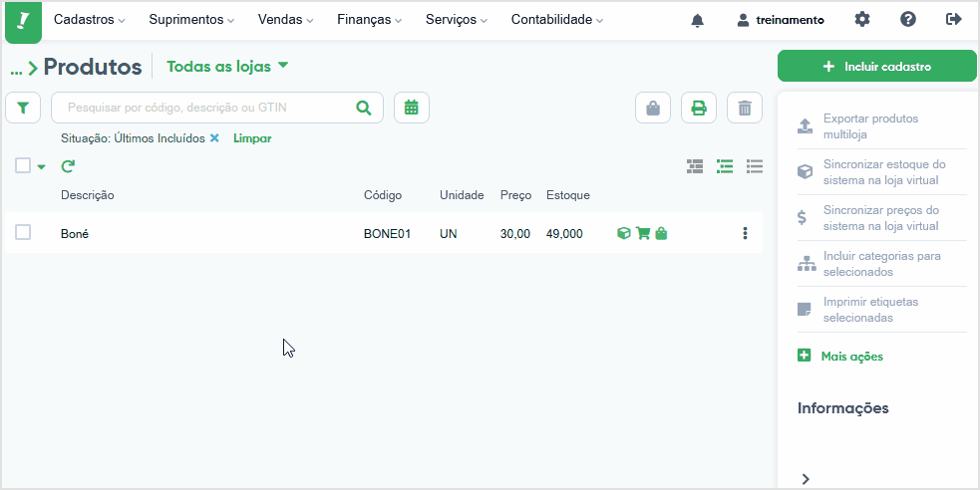Toggle the select-all products checkbox
980x490 pixels.
tap(23, 165)
